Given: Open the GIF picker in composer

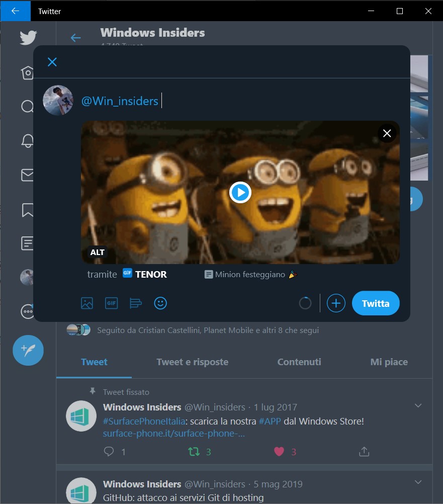Looking at the screenshot, I should point(111,303).
